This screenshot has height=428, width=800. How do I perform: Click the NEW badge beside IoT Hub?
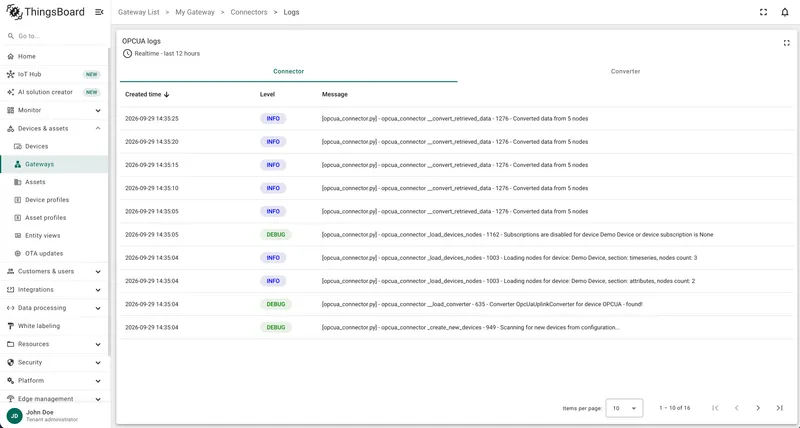click(91, 74)
